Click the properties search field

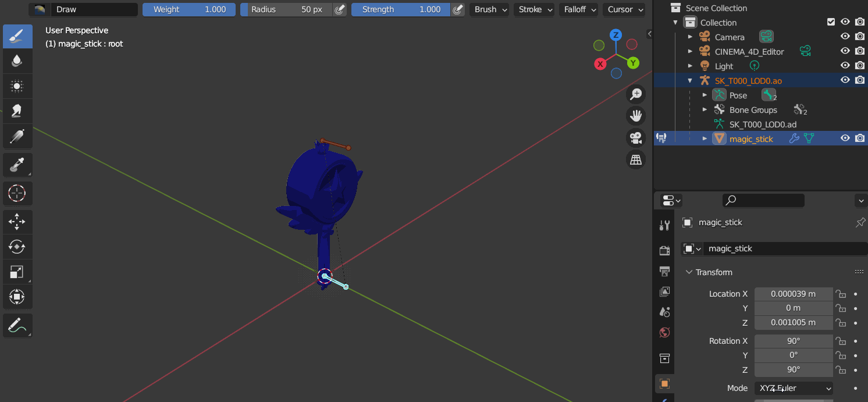click(763, 200)
